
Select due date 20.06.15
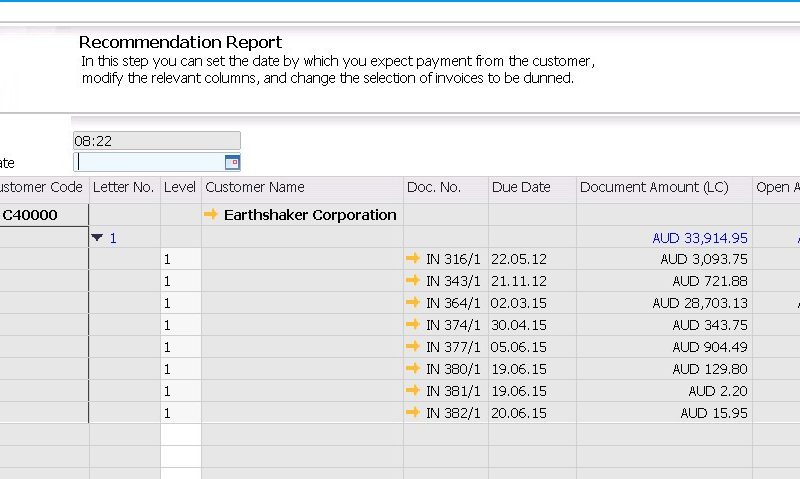point(519,413)
